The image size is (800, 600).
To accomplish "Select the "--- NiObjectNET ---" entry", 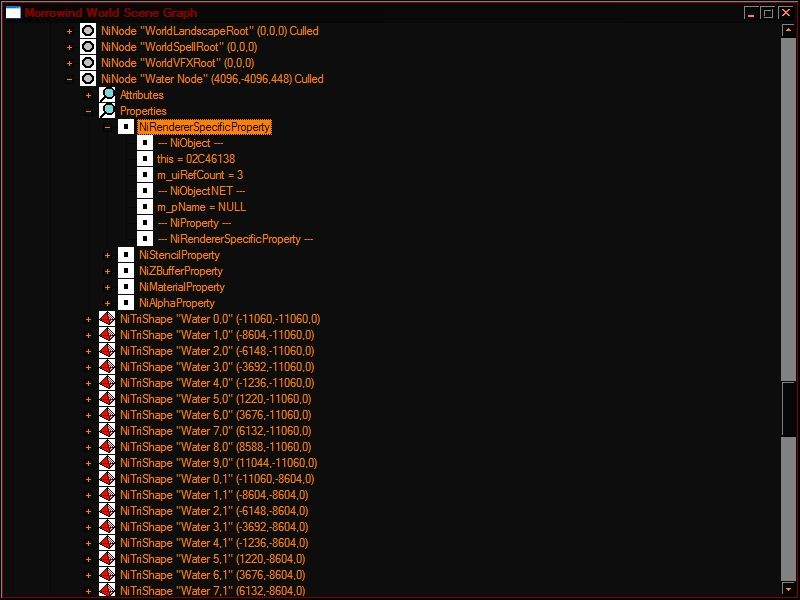I will point(201,191).
